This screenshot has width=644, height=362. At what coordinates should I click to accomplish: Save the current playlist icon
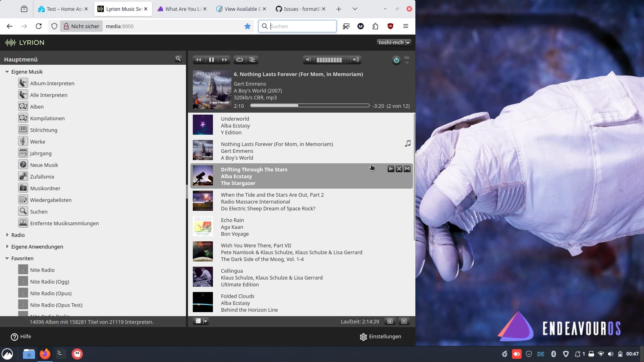(390, 321)
